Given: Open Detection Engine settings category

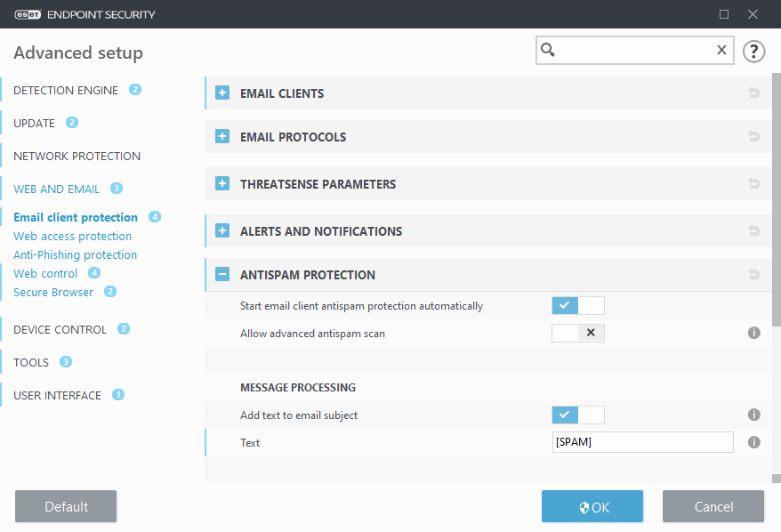Looking at the screenshot, I should click(x=66, y=90).
